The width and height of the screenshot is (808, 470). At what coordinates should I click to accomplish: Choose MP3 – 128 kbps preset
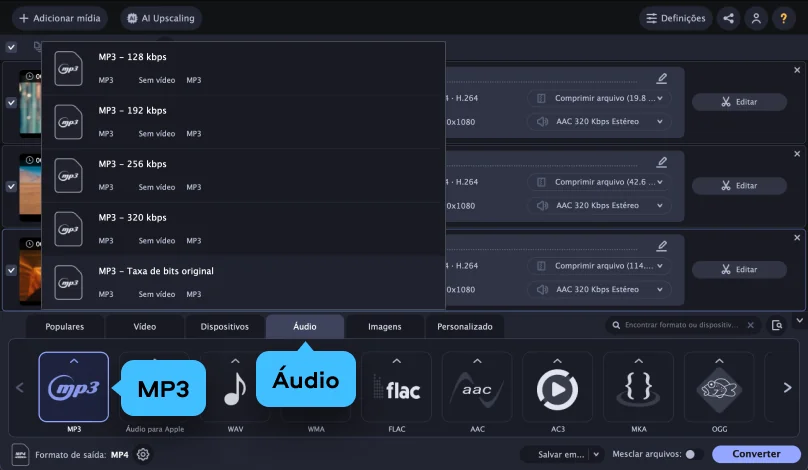(x=243, y=69)
